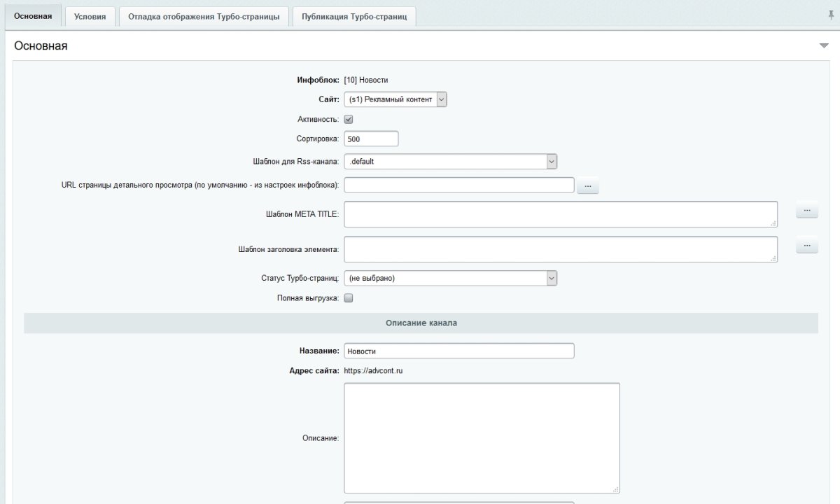This screenshot has width=840, height=504.
Task: Click the pin icon beside the tabs
Action: (x=830, y=15)
